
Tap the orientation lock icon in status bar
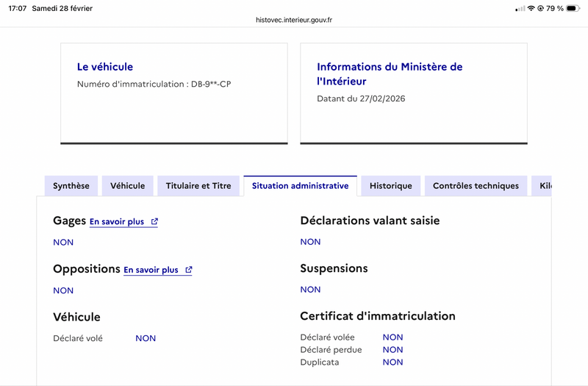point(541,8)
